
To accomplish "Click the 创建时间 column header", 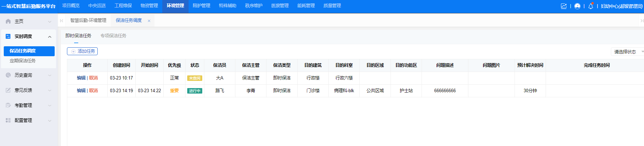I will [122, 65].
